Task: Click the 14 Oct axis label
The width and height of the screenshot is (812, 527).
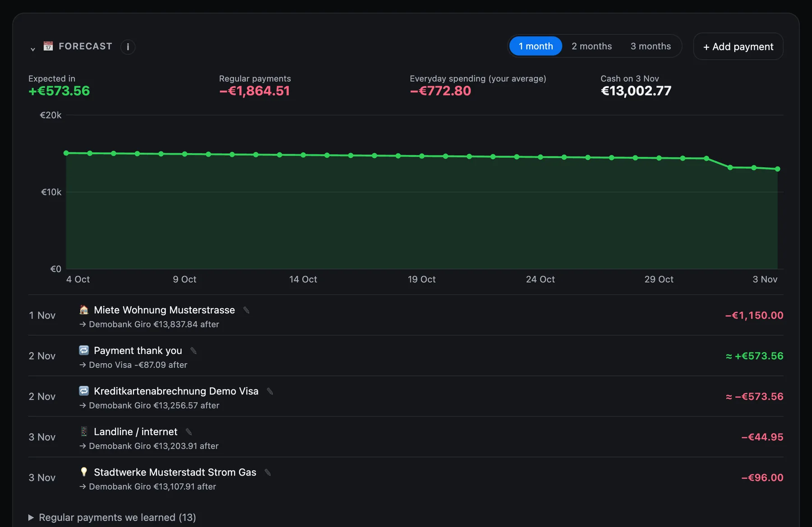Action: (x=303, y=279)
